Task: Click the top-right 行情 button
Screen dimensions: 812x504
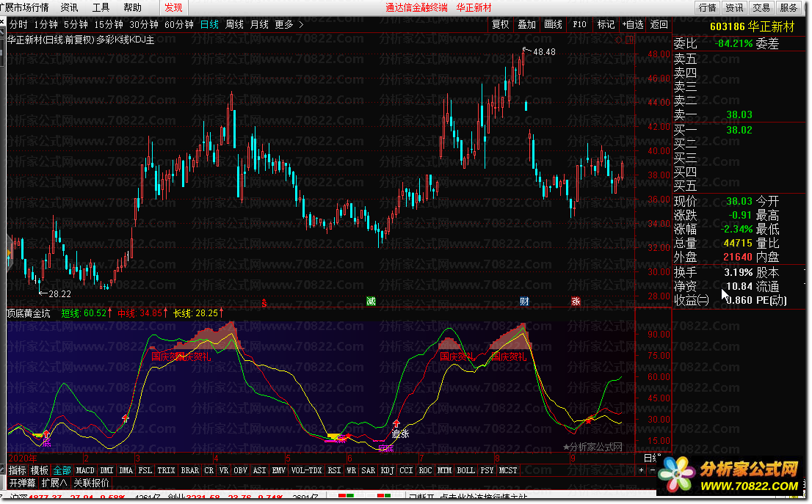Action: coord(707,7)
